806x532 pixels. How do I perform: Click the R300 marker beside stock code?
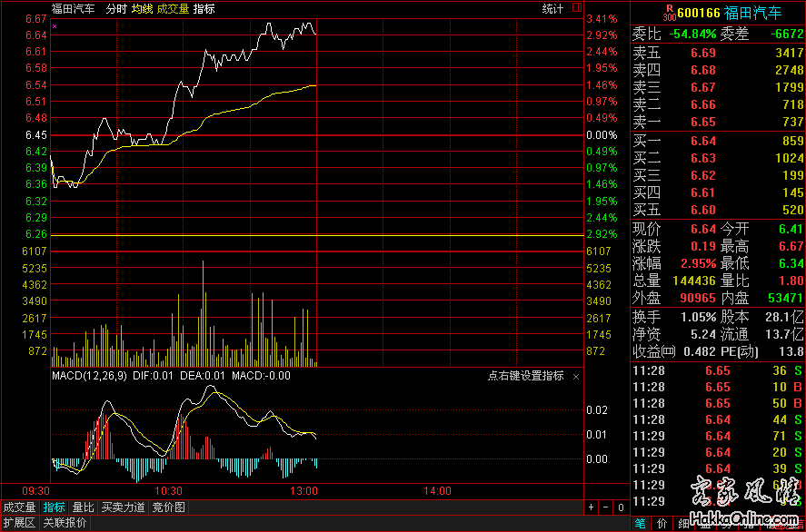(669, 12)
